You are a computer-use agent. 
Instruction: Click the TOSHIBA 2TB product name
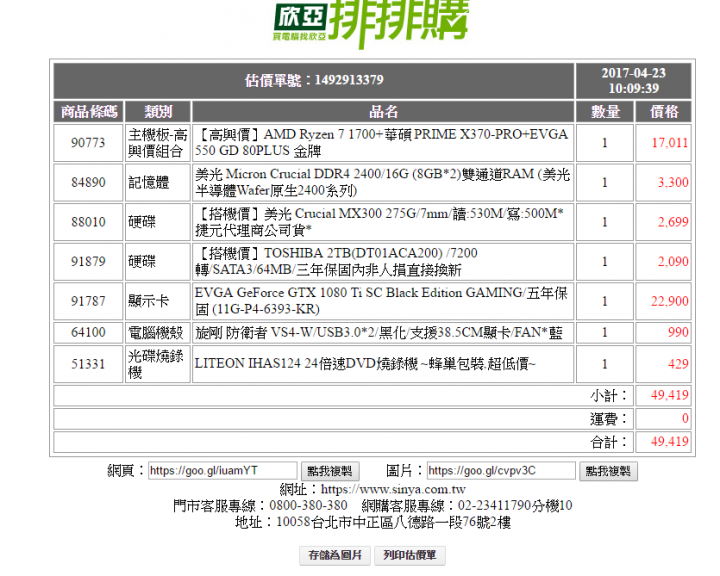point(336,261)
